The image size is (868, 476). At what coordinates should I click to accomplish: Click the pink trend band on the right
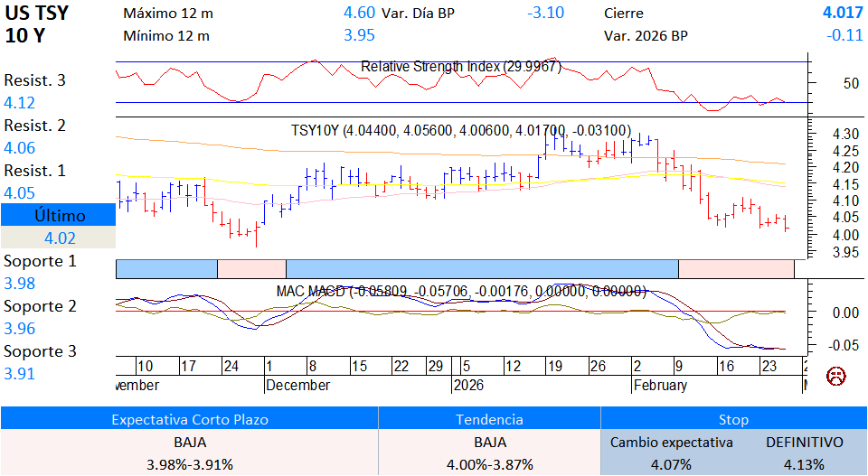[x=735, y=268]
